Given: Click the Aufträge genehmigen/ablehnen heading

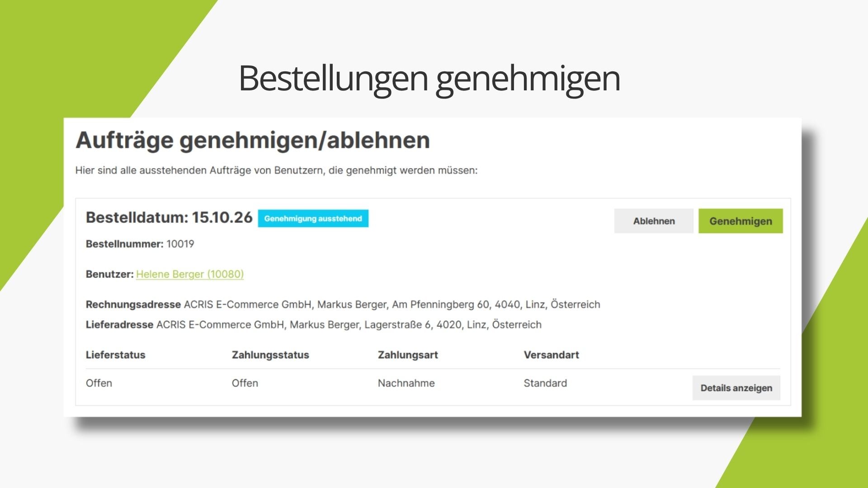Looking at the screenshot, I should 253,140.
